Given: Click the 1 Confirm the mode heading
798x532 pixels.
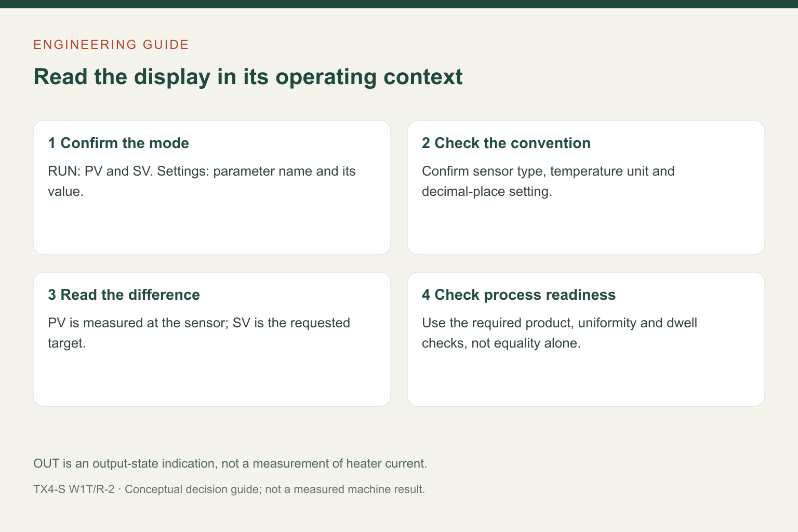Looking at the screenshot, I should [118, 143].
